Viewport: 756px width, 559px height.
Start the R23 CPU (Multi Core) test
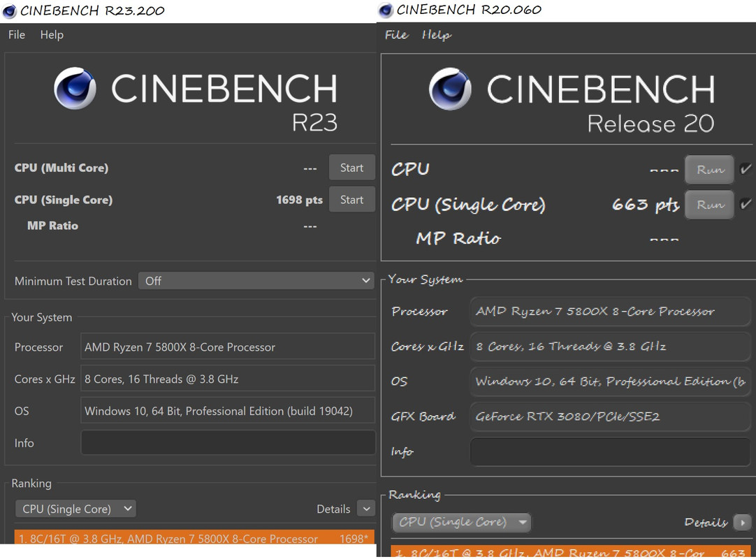[351, 168]
